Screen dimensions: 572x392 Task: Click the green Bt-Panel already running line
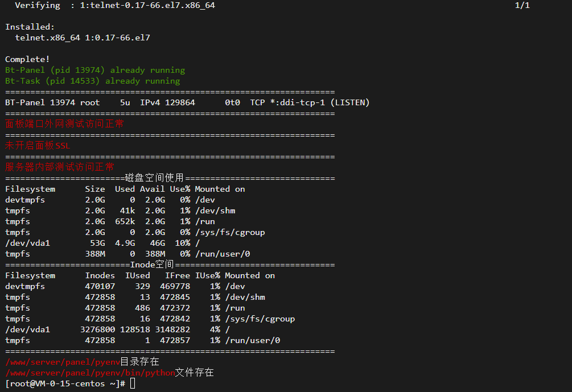click(95, 70)
